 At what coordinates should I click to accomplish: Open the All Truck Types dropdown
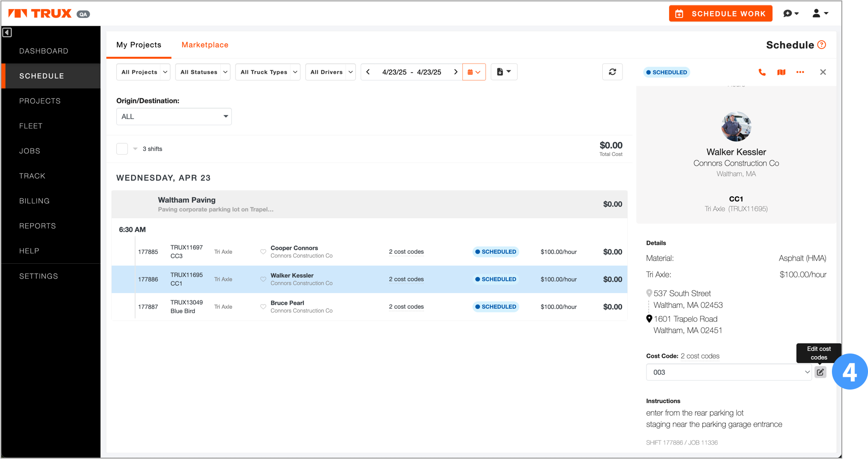pos(268,72)
